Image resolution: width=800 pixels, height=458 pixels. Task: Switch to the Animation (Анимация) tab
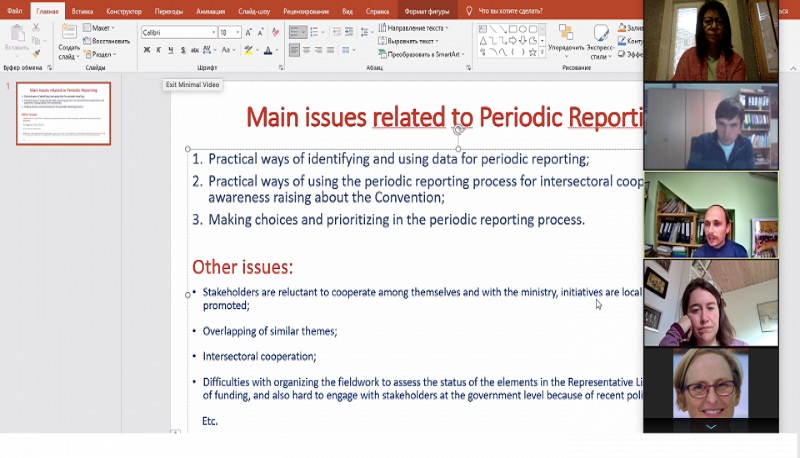point(210,10)
